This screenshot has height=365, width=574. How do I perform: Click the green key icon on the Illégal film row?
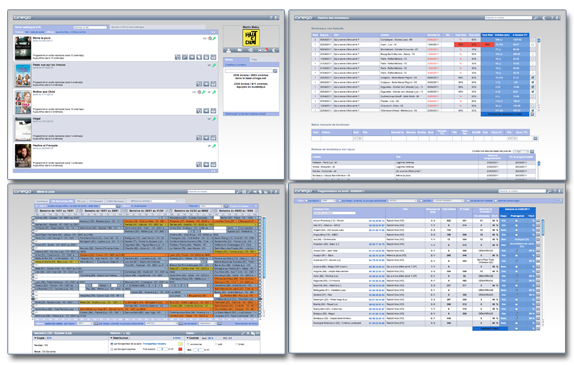214,119
